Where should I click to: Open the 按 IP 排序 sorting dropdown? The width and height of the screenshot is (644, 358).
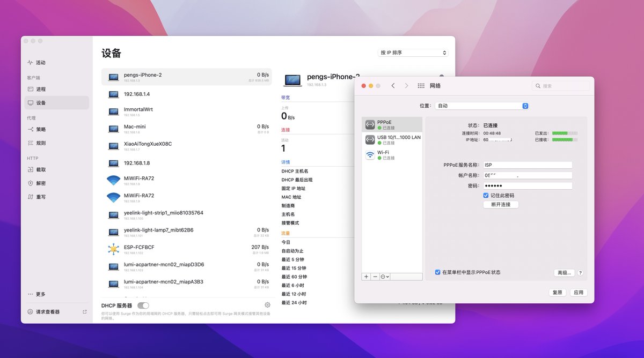(x=412, y=53)
